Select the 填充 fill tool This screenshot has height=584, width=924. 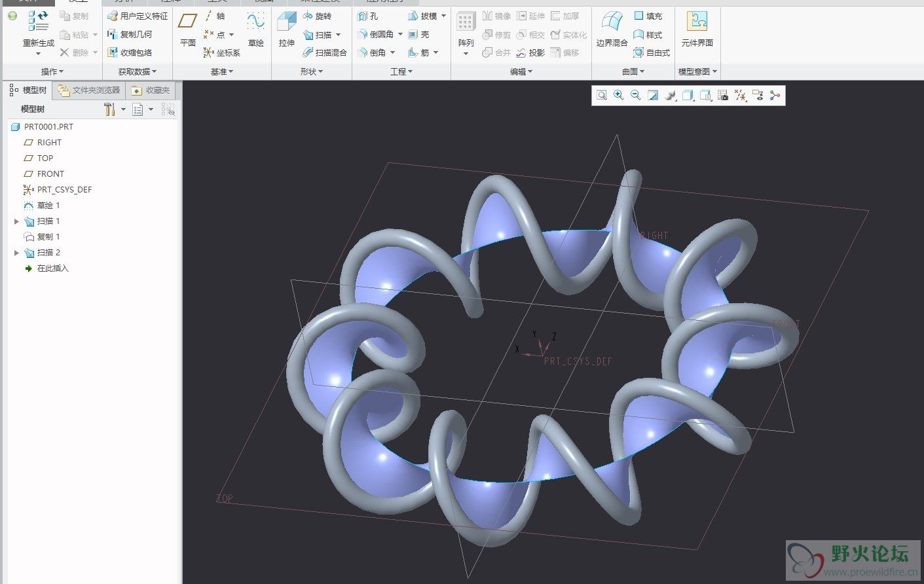point(648,16)
